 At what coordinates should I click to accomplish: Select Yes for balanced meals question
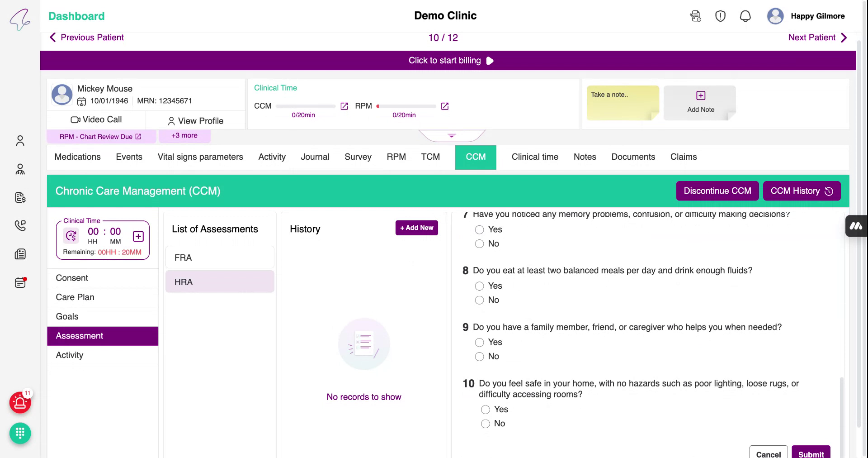pos(479,286)
